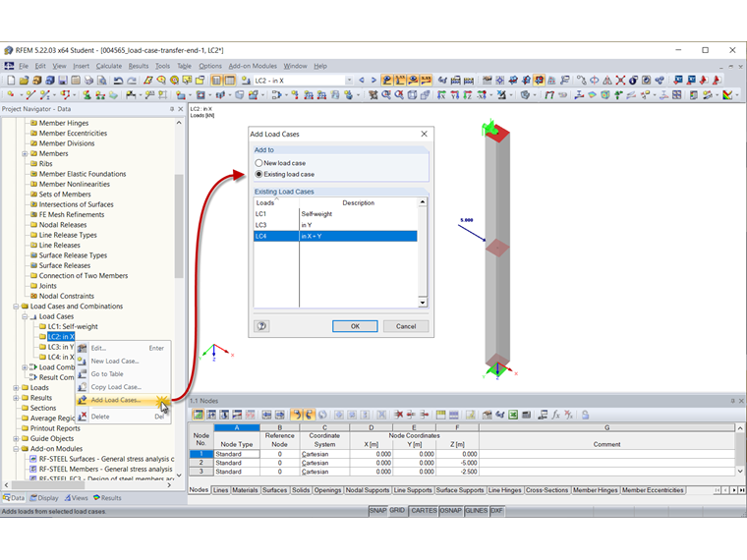This screenshot has width=747, height=560.
Task: Choose Copy Load Case... in context menu
Action: point(123,387)
